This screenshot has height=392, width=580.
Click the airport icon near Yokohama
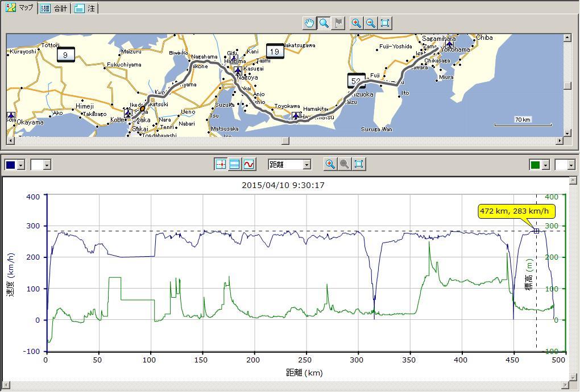coord(449,45)
